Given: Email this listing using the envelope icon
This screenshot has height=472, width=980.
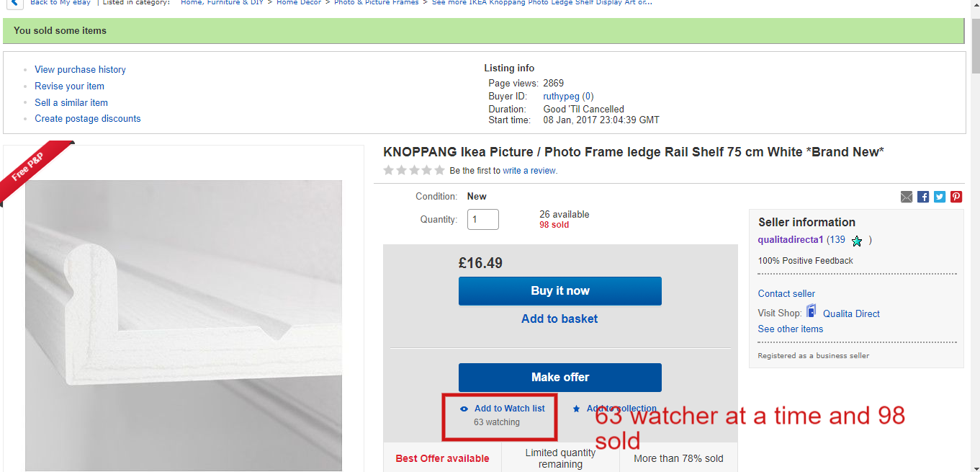Looking at the screenshot, I should point(906,196).
